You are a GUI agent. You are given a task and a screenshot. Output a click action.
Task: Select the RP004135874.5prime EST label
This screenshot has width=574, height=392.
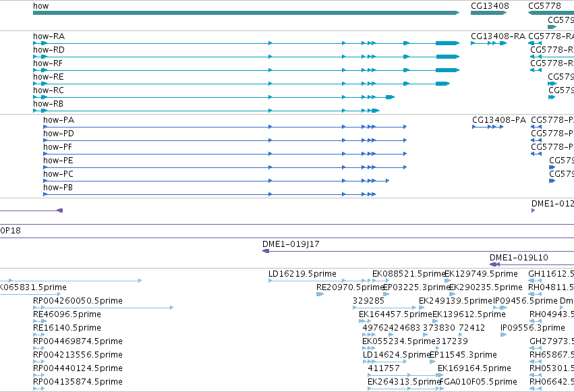78,381
